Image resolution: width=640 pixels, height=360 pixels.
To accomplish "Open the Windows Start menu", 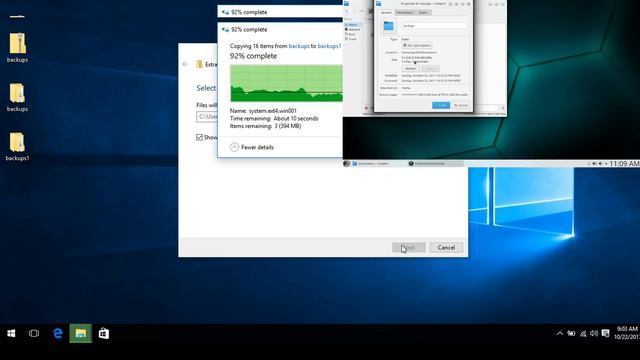I will (11, 333).
